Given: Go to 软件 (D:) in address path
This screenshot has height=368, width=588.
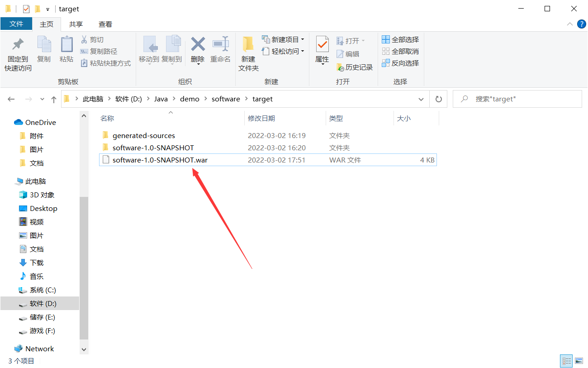Looking at the screenshot, I should click(128, 99).
